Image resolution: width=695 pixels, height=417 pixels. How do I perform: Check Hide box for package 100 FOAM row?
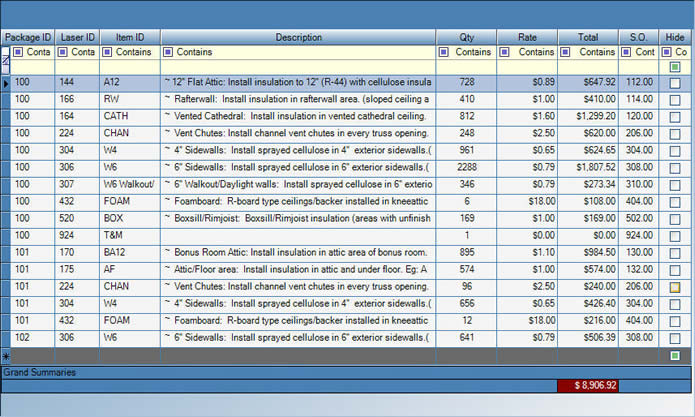click(675, 203)
